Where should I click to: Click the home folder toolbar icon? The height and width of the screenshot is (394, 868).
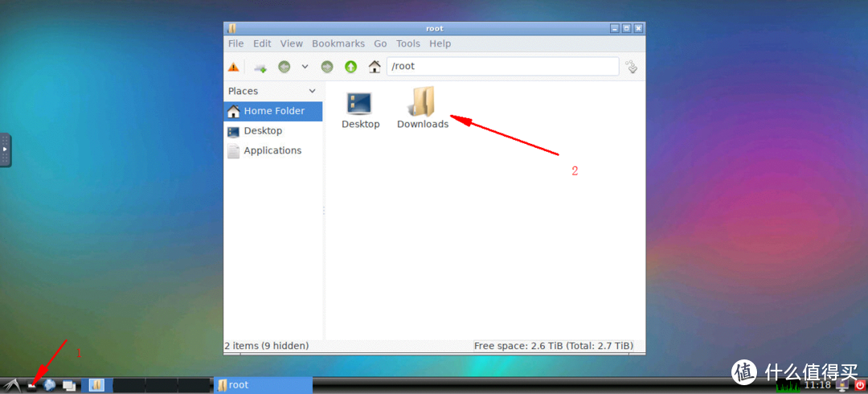375,67
